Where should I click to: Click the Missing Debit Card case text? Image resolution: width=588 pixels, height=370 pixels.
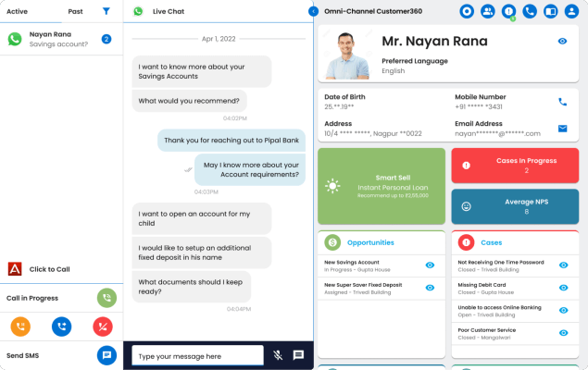(x=486, y=289)
